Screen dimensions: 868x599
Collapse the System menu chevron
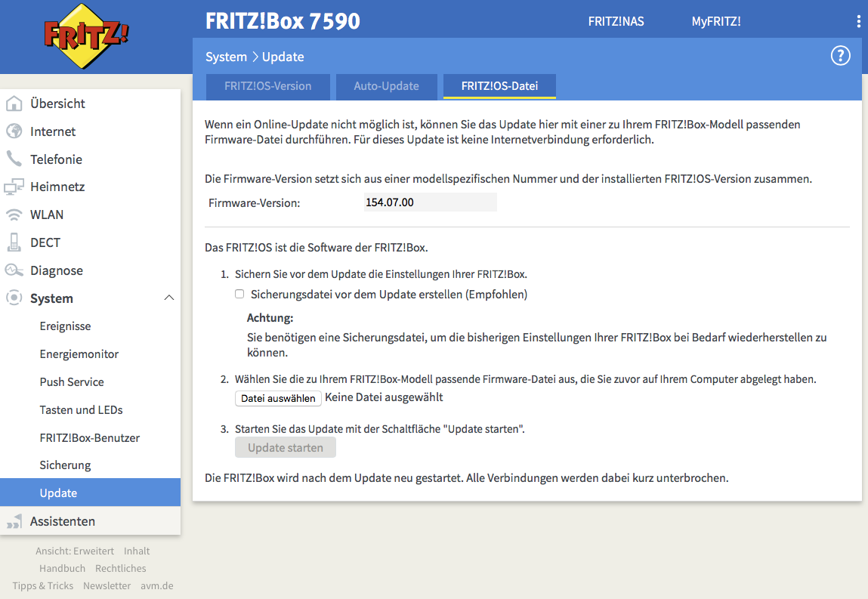point(169,298)
